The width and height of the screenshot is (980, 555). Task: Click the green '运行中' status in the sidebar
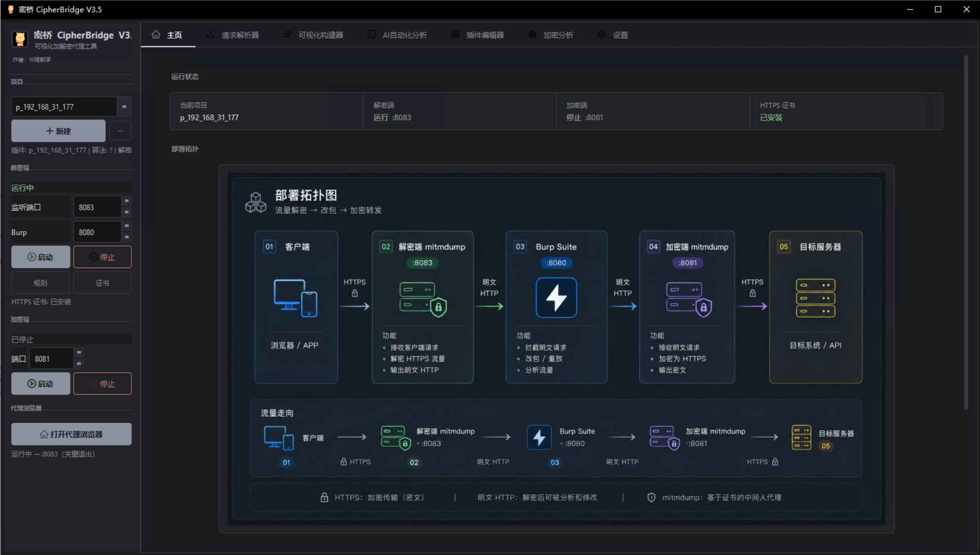[23, 188]
